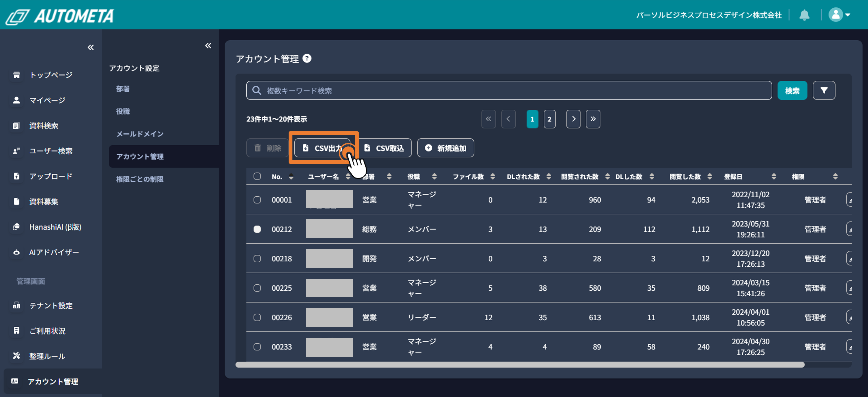Click the help question mark beside アカウント管理
This screenshot has height=397, width=868.
click(x=307, y=59)
